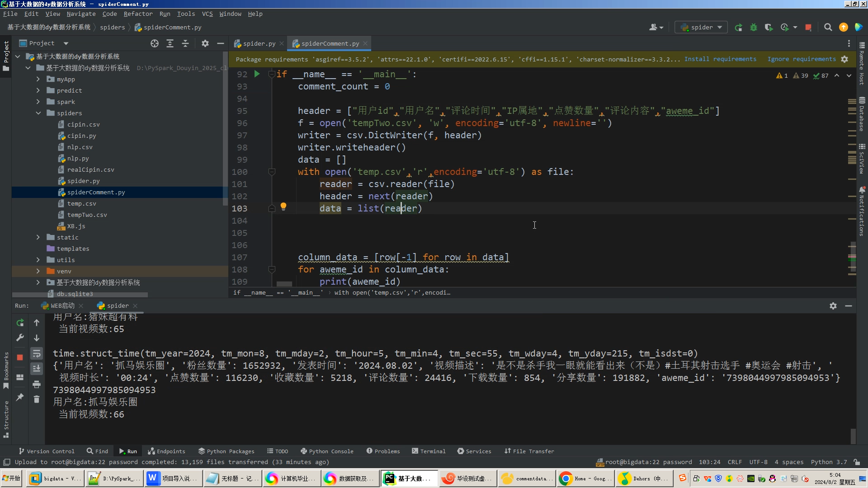This screenshot has height=488, width=868.
Task: Switch to spider.py editor tab
Action: pos(259,43)
